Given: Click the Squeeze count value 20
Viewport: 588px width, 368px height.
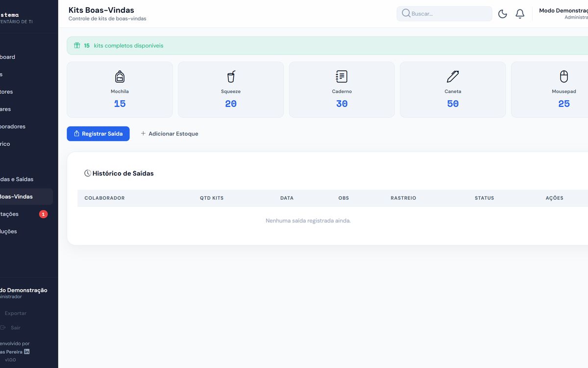Looking at the screenshot, I should [231, 104].
